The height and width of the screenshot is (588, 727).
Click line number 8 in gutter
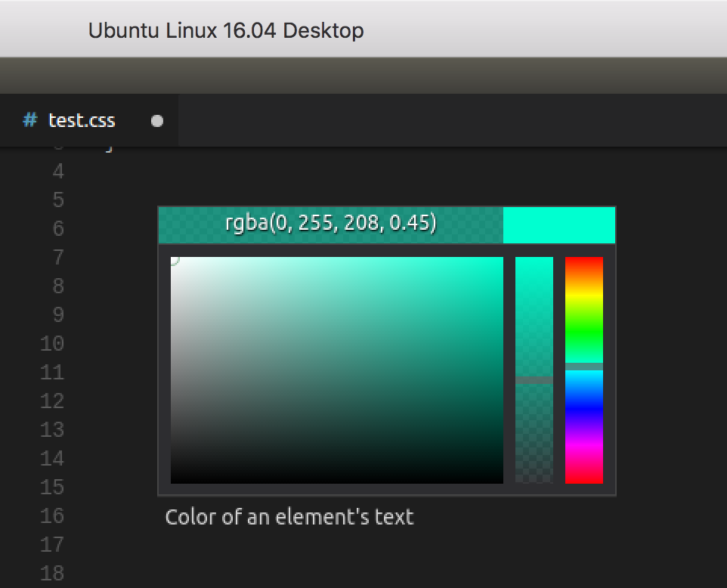pyautogui.click(x=58, y=286)
